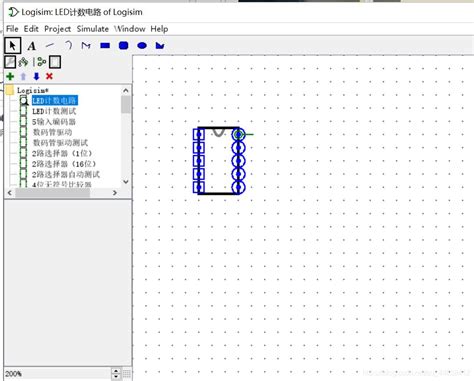
Task: Click the tree vertical scrollbar thumb
Action: [x=126, y=104]
